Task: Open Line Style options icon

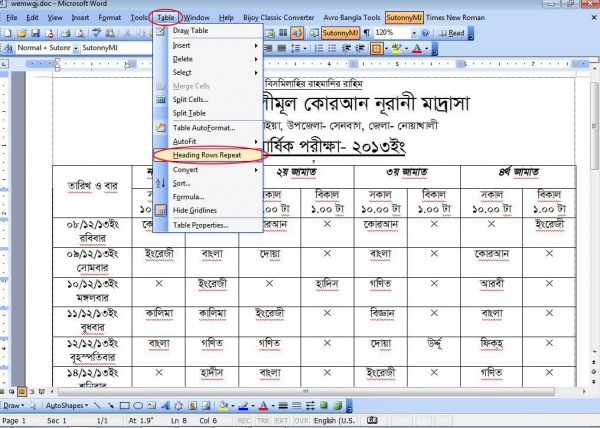Action: click(283, 405)
